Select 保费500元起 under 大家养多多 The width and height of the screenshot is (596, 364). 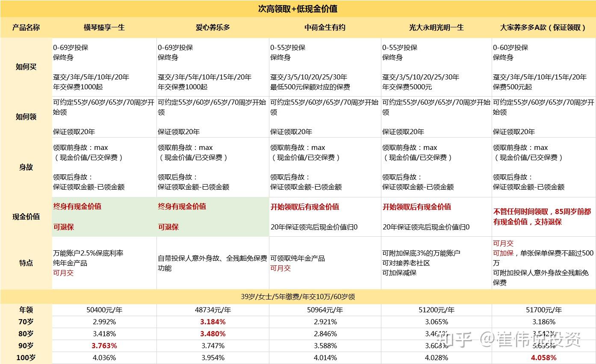click(513, 87)
